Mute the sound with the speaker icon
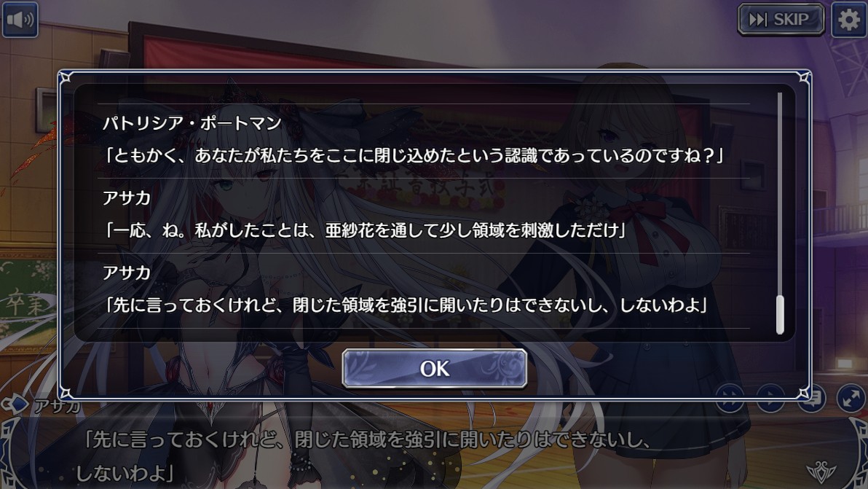Image resolution: width=868 pixels, height=489 pixels. pos(20,20)
